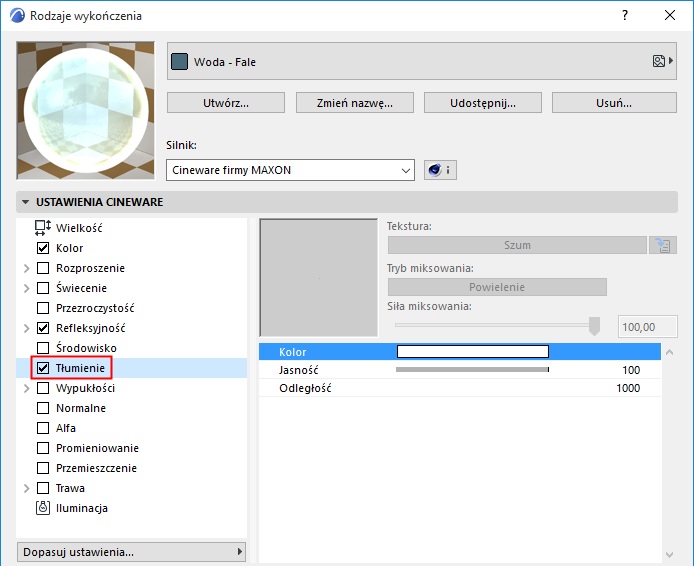Viewport: 694px width, 566px height.
Task: Collapse the USTAWIENIA CINEWARE panel
Action: click(x=26, y=202)
